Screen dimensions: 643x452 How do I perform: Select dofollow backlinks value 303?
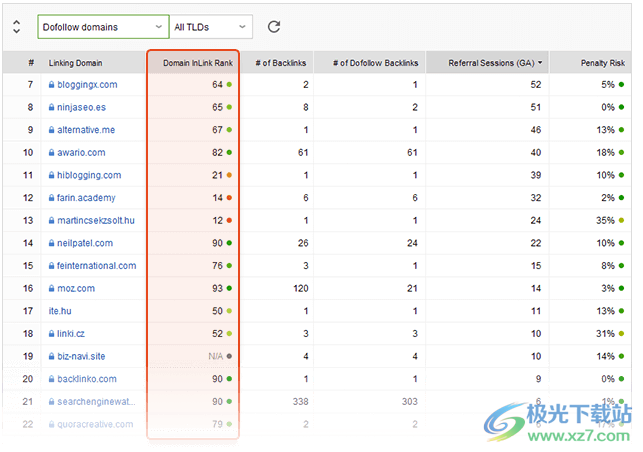click(410, 402)
